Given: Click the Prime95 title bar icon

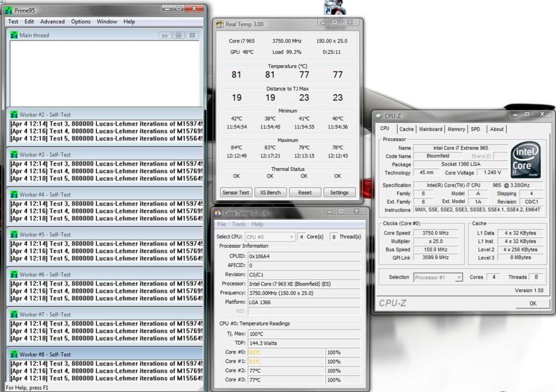Looking at the screenshot, I should click(x=8, y=9).
